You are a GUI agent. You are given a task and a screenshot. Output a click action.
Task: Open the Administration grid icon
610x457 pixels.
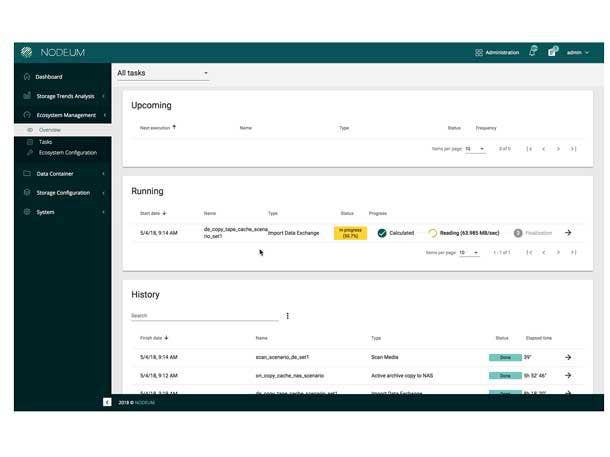479,52
